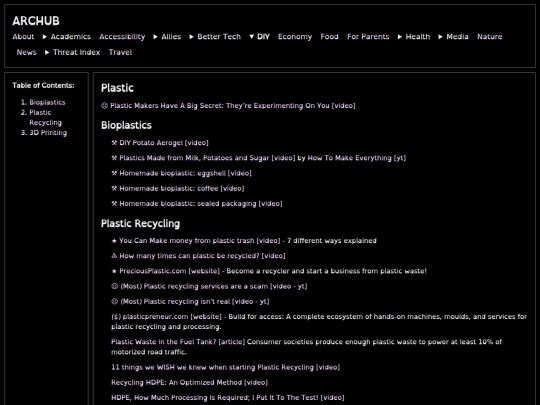This screenshot has width=540, height=405.
Task: Open Plastic recycling services are a scam video
Action: point(214,286)
